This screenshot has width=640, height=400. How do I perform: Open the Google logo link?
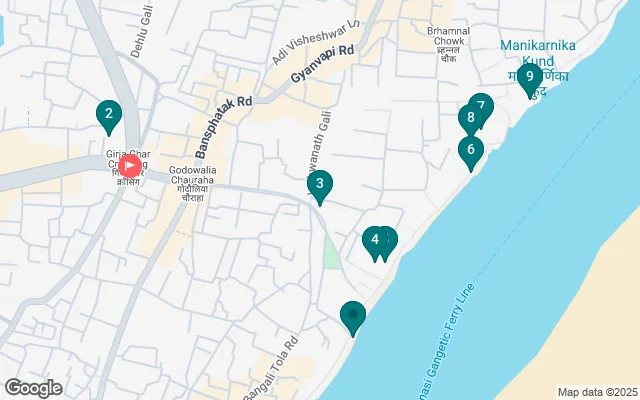pos(33,388)
